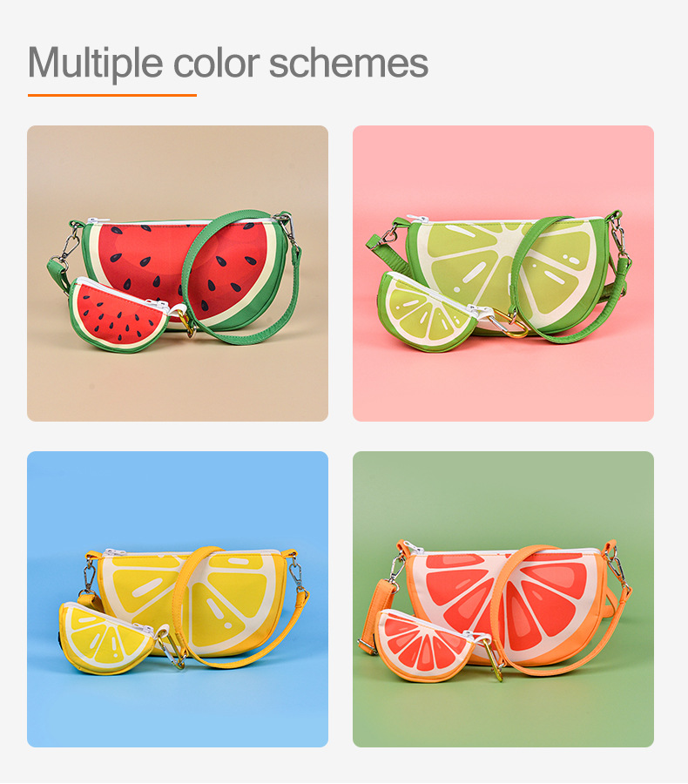
Task: Select the watermelon bag product image
Action: point(178,273)
